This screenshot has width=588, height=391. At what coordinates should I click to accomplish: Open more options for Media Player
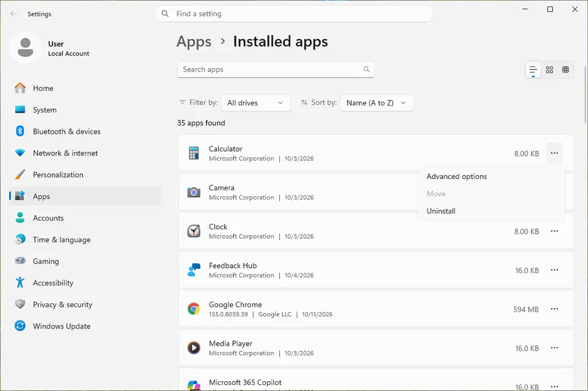(554, 348)
